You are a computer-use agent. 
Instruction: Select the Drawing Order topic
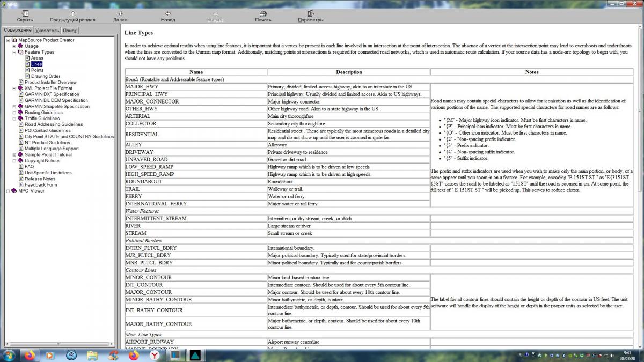tap(45, 76)
